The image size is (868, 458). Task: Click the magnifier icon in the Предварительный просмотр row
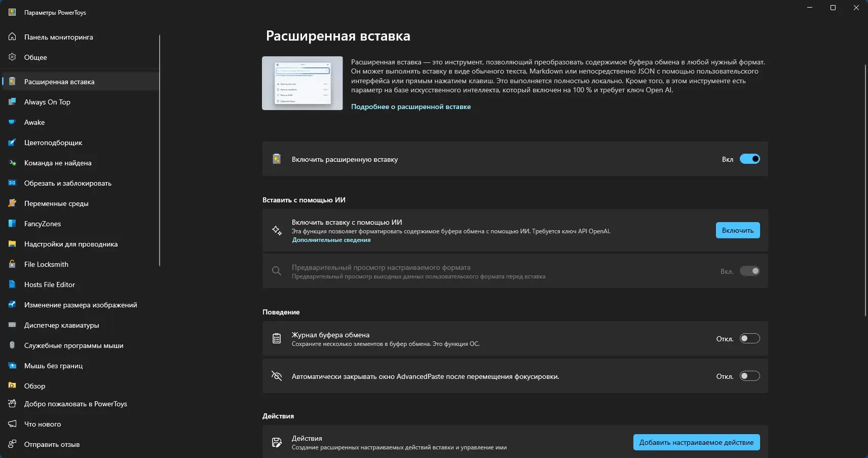tap(277, 271)
